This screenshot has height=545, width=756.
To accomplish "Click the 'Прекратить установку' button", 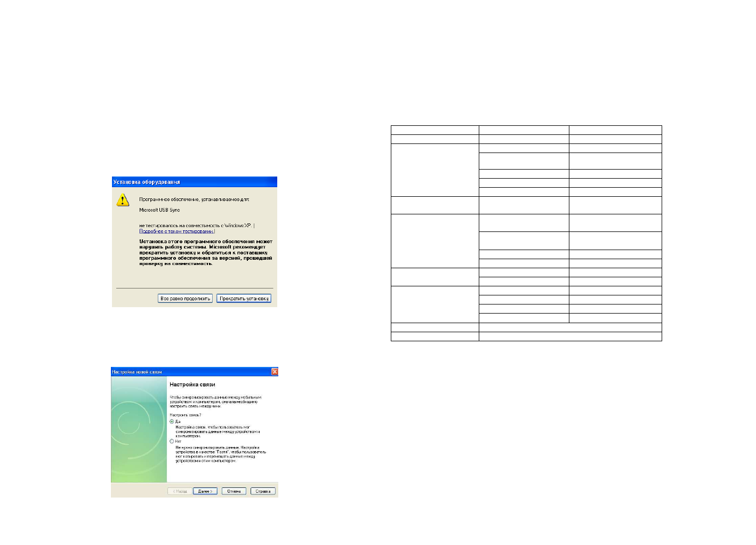I will 244,299.
